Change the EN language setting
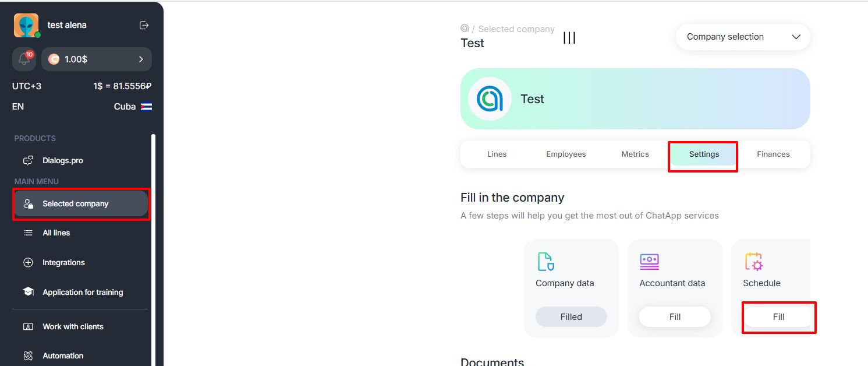The image size is (868, 366). click(x=18, y=107)
